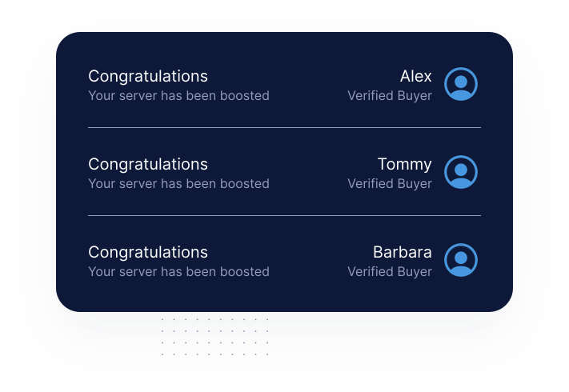This screenshot has width=569, height=392.
Task: Click Verified Buyer label under Alex
Action: pyautogui.click(x=389, y=96)
